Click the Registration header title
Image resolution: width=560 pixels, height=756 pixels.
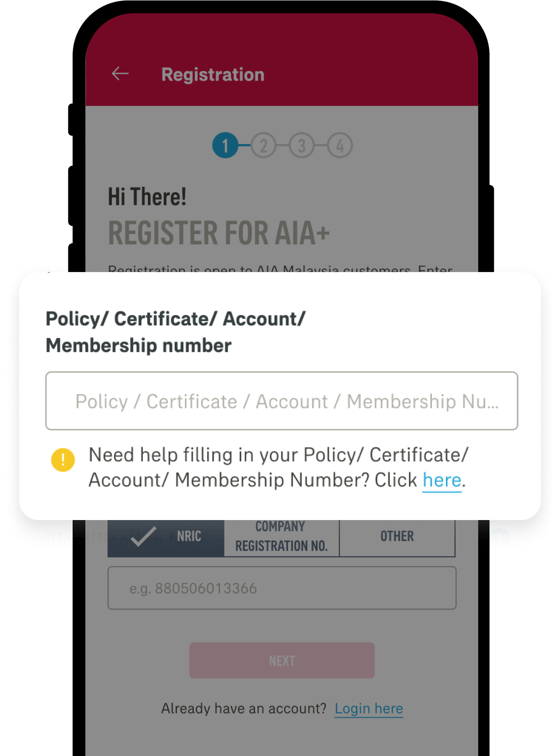tap(213, 75)
